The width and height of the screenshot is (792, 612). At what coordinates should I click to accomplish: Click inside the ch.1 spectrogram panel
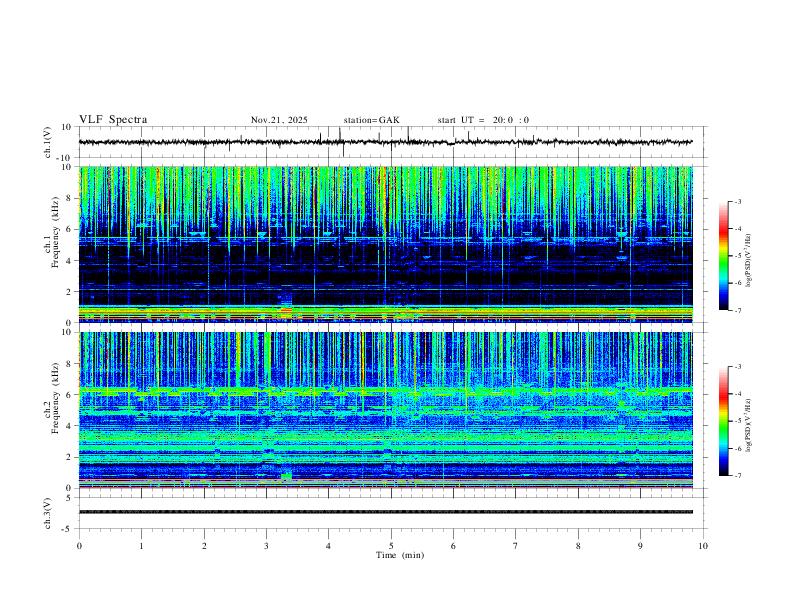pyautogui.click(x=385, y=244)
